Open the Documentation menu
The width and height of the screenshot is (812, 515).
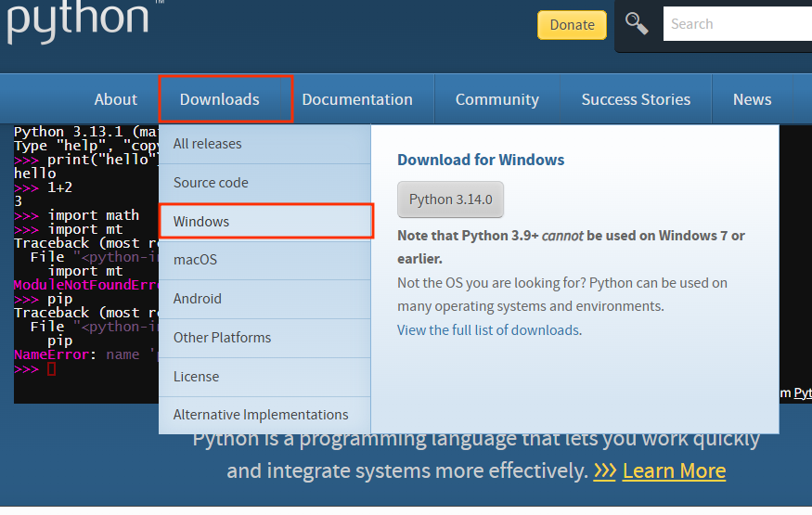click(x=357, y=99)
